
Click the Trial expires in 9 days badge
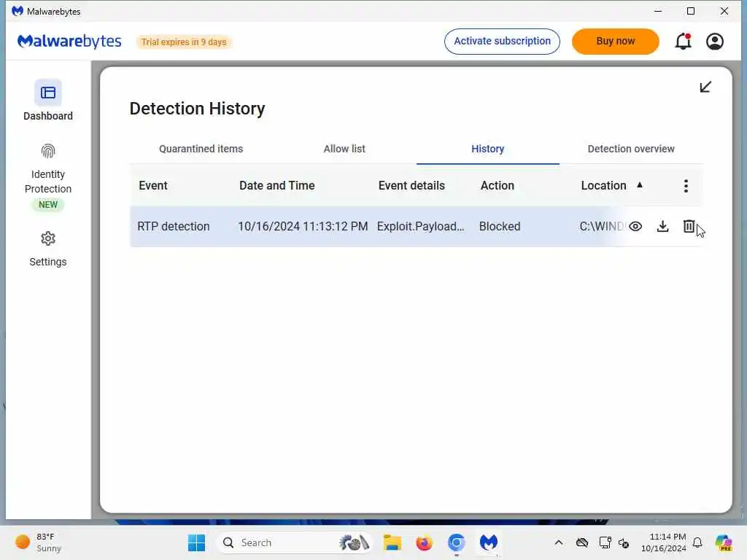point(184,42)
